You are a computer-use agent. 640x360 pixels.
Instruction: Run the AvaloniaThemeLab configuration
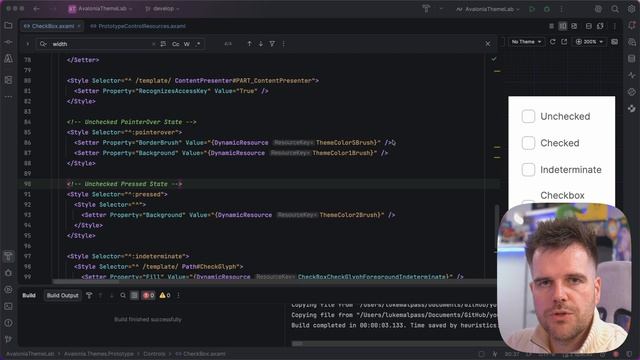[x=532, y=9]
